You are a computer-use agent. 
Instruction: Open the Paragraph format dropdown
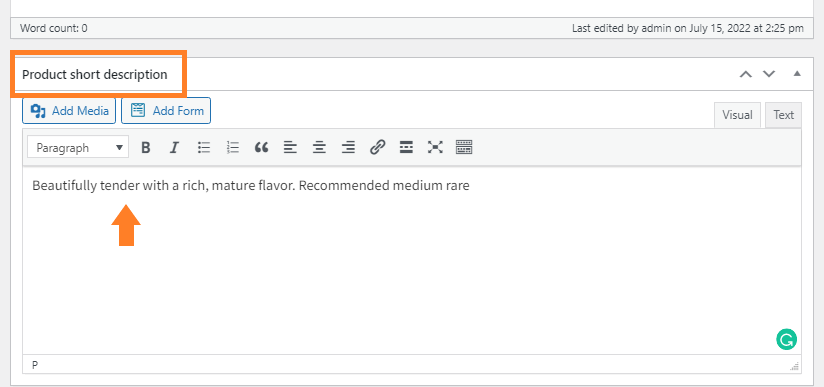tap(78, 148)
